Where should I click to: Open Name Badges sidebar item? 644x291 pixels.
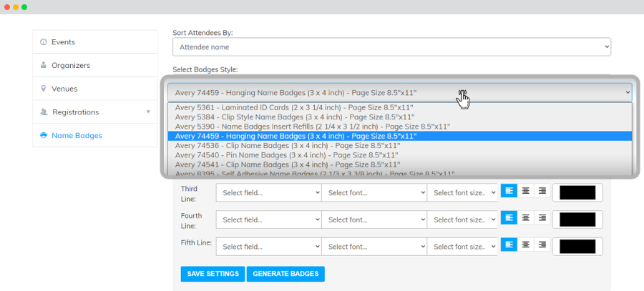[x=95, y=135]
